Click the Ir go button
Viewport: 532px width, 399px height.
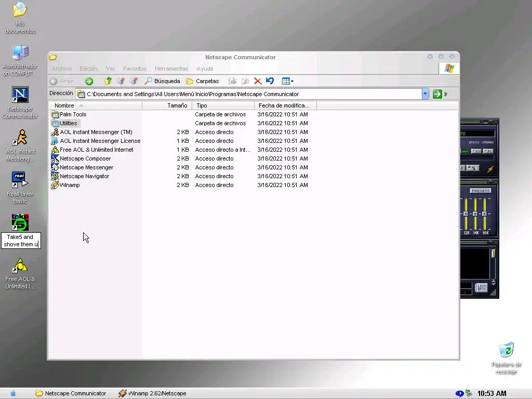(441, 94)
